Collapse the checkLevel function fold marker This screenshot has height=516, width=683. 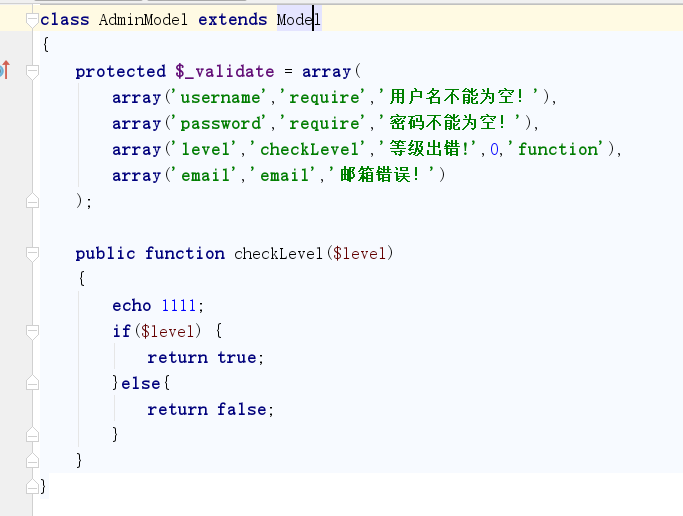pos(32,253)
